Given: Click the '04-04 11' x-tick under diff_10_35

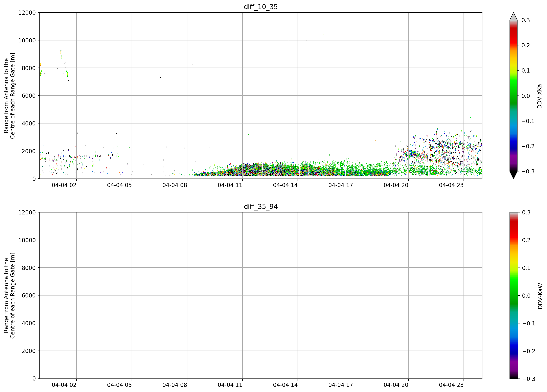Looking at the screenshot, I should click(230, 185).
